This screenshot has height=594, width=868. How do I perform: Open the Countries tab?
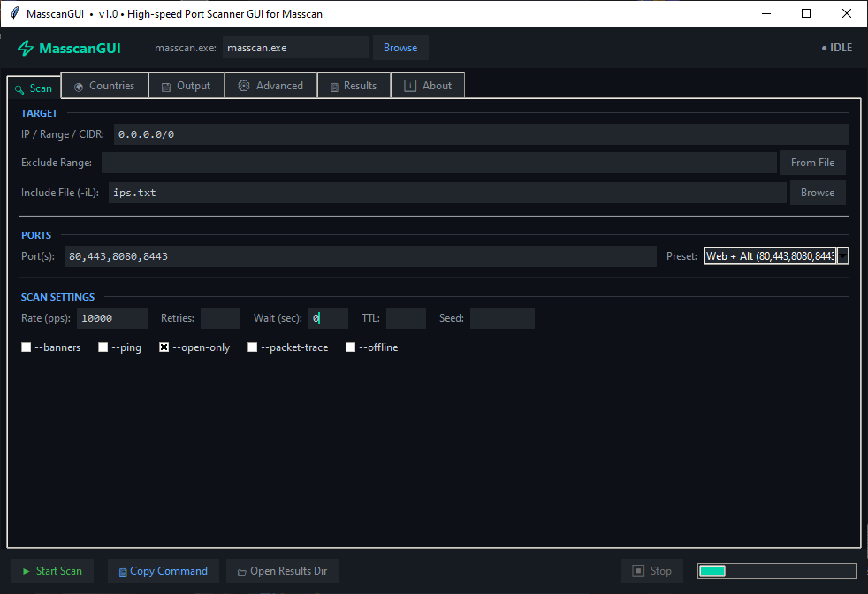[104, 85]
